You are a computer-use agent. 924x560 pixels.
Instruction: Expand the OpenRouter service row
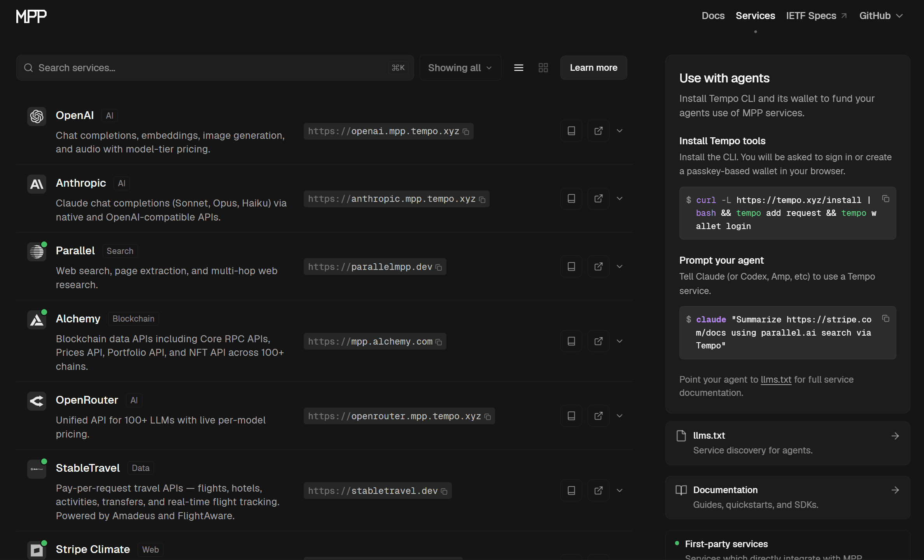tap(619, 416)
